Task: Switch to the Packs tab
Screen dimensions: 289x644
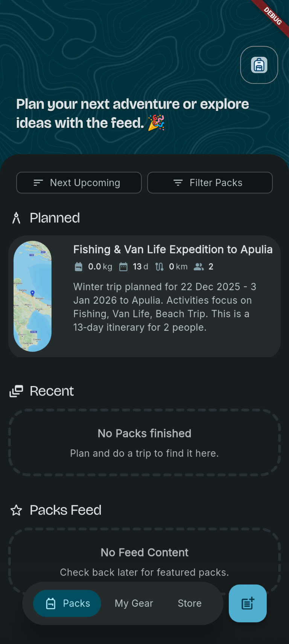Action: [67, 603]
